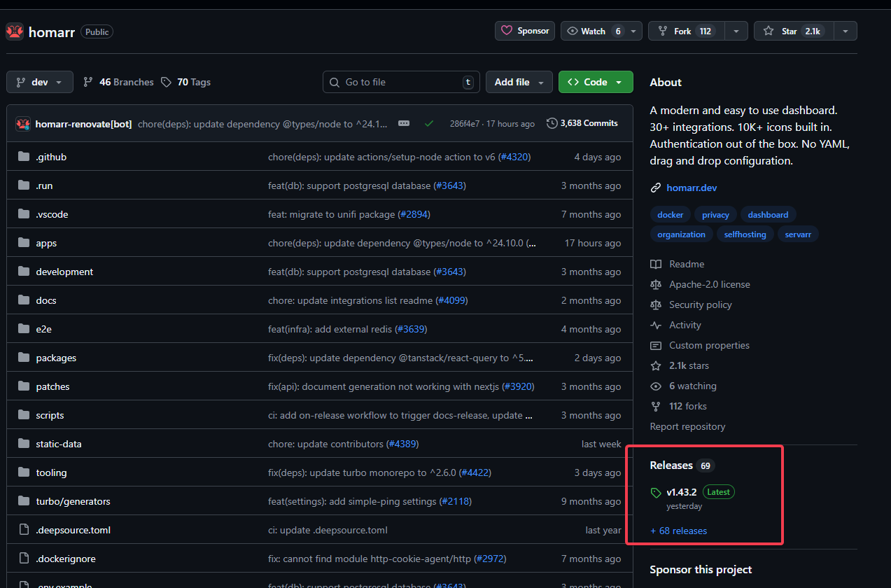Viewport: 891px width, 588px height.
Task: Open the e2e folder
Action: click(x=44, y=329)
